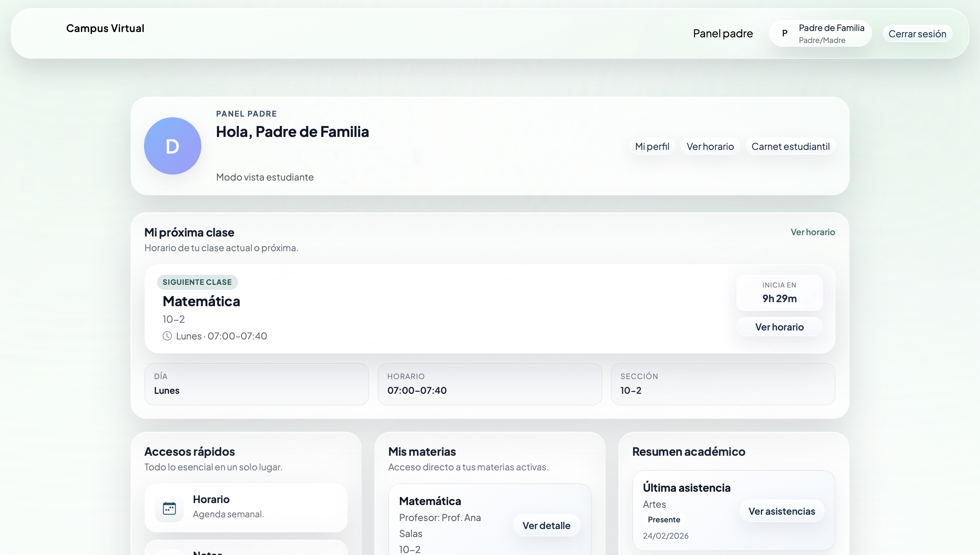Screen dimensions: 980x555
Task: Click the P user avatar in header
Action: 784,34
